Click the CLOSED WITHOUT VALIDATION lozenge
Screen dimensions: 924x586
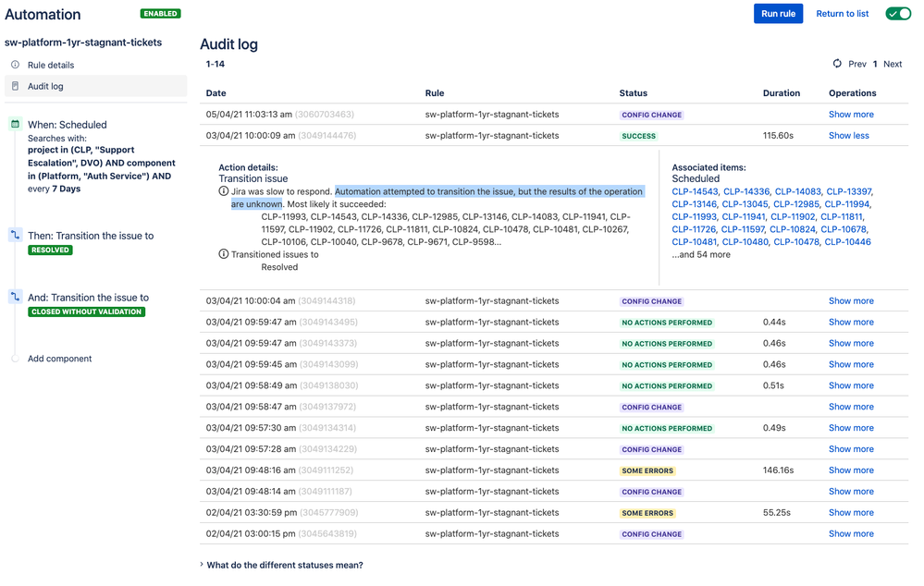pyautogui.click(x=87, y=312)
